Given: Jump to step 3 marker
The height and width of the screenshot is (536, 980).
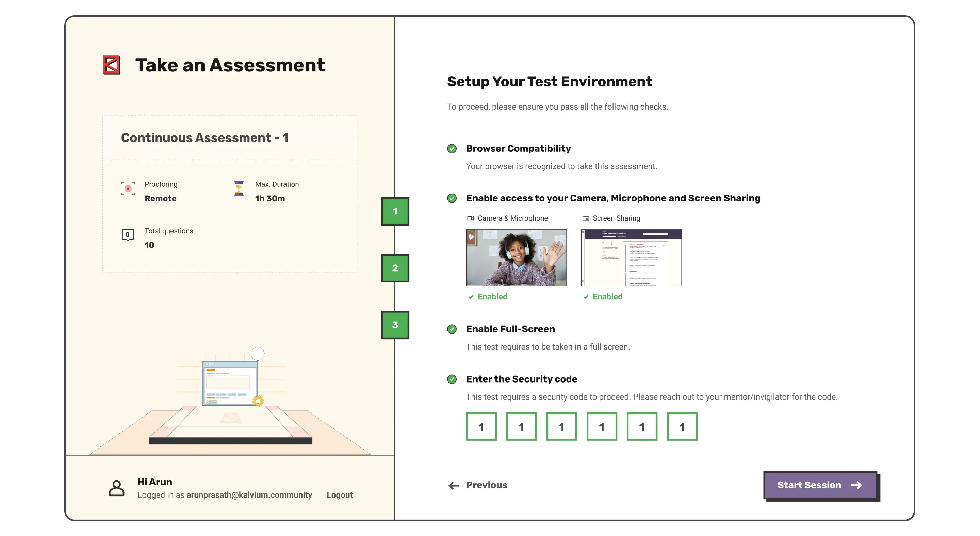Looking at the screenshot, I should 395,325.
